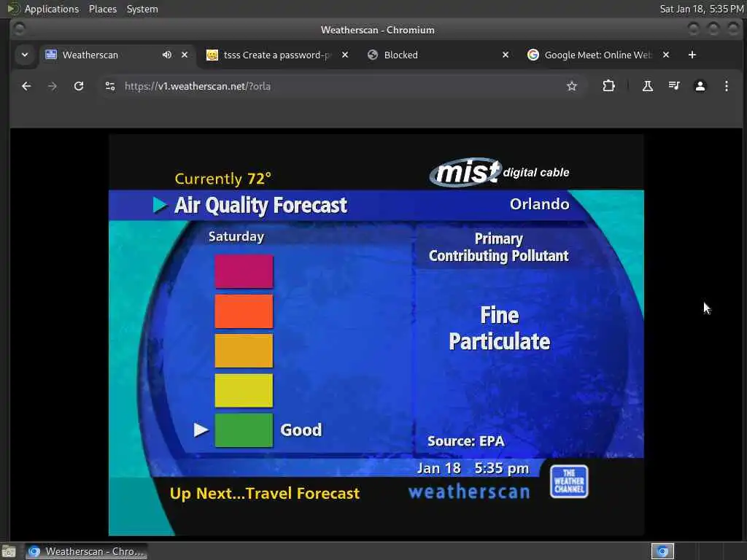Click the clock showing Sat Jan 18
The width and height of the screenshot is (747, 560).
[701, 9]
